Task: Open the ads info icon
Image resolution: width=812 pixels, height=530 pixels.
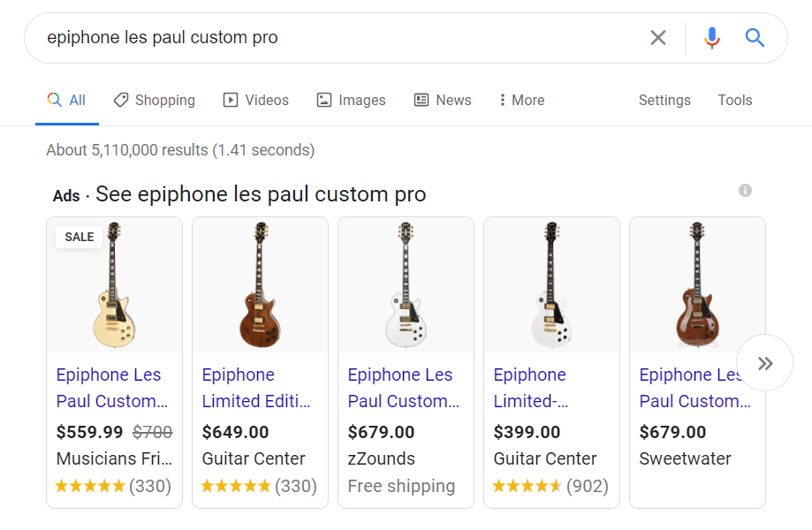Action: pos(745,190)
